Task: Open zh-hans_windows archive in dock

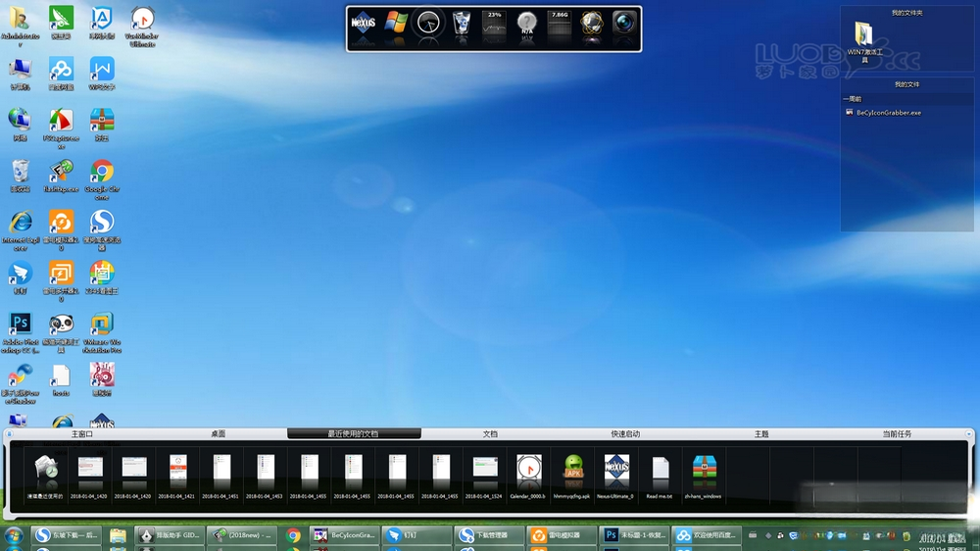Action: (x=704, y=476)
